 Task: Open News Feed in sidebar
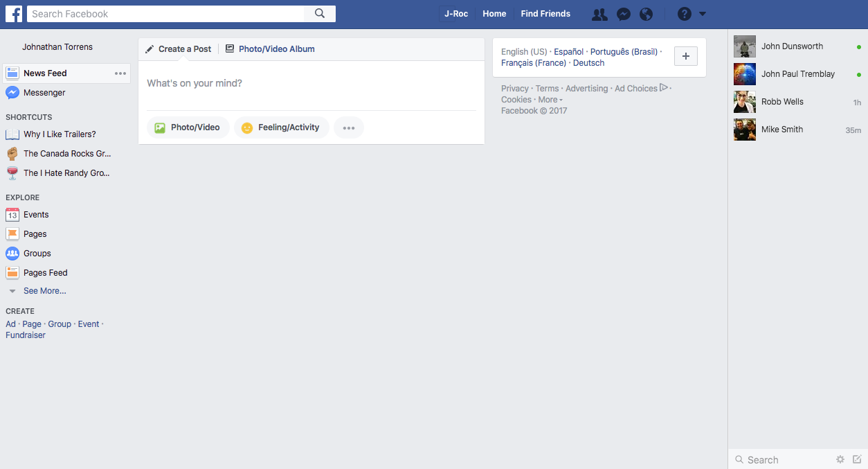tap(45, 73)
